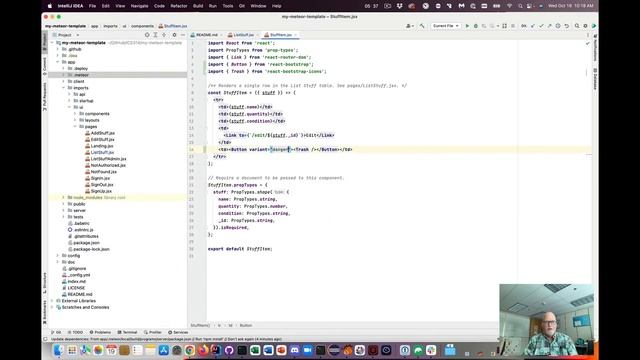This screenshot has height=360, width=640.
Task: Open the Project view selector dropdown
Action: (x=66, y=35)
